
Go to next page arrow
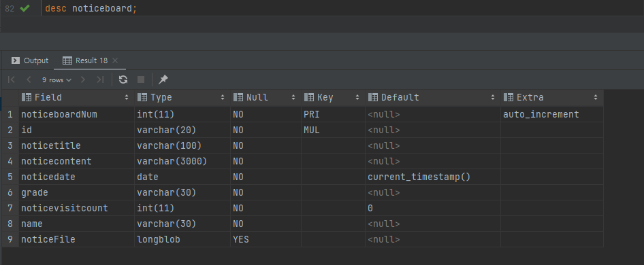point(83,79)
